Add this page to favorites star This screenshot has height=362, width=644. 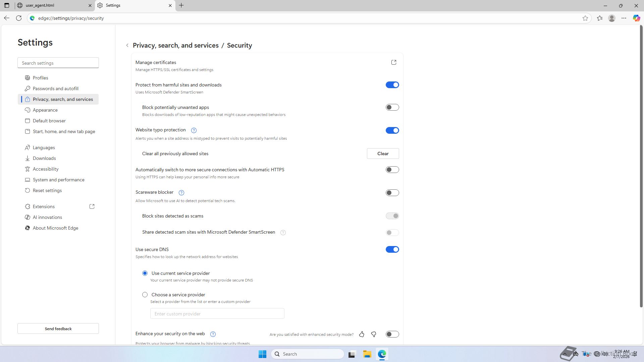click(x=585, y=18)
